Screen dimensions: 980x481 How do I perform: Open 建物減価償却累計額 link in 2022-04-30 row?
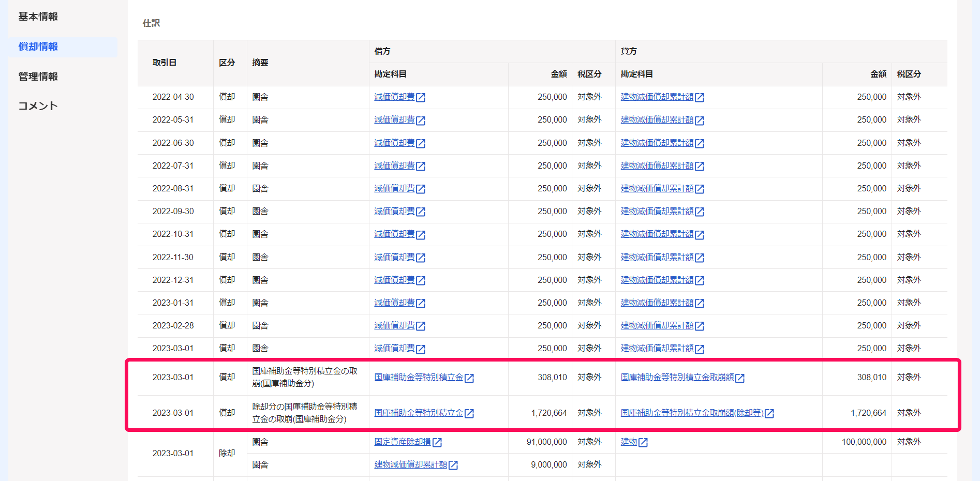pyautogui.click(x=657, y=97)
